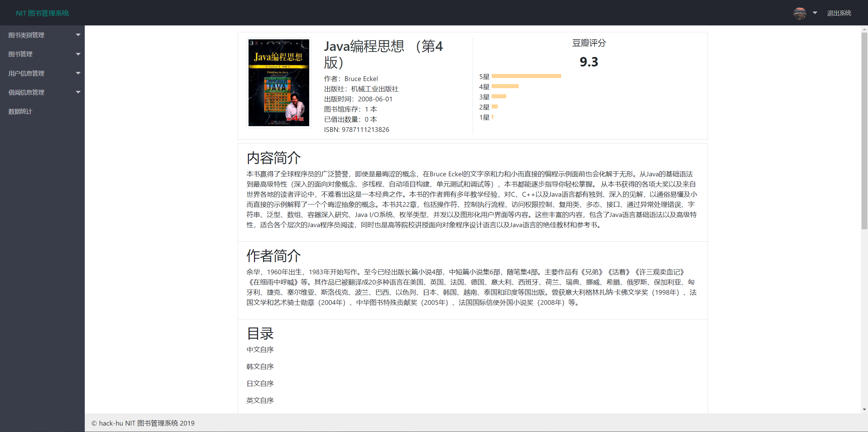Expand the 图书管理 sidebar menu
The image size is (868, 432).
(20, 54)
